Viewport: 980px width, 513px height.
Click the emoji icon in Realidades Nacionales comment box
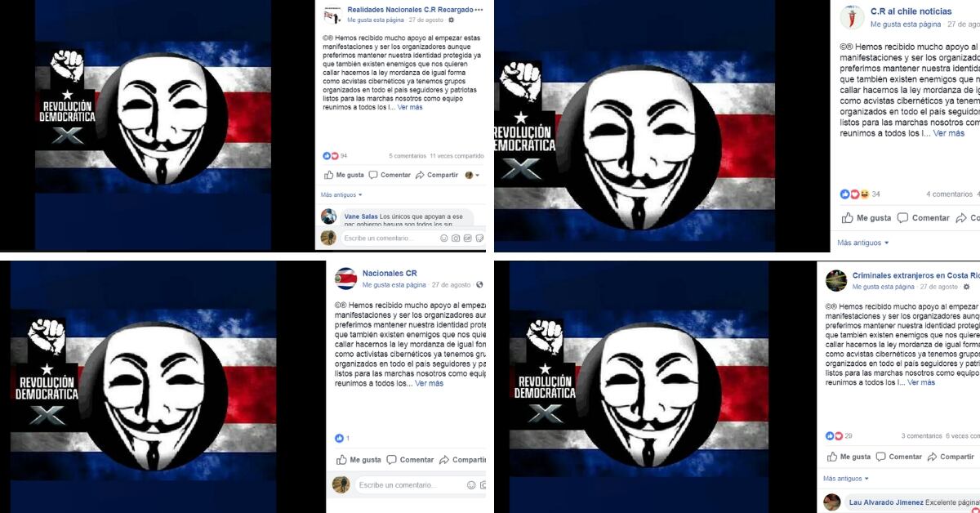(444, 239)
